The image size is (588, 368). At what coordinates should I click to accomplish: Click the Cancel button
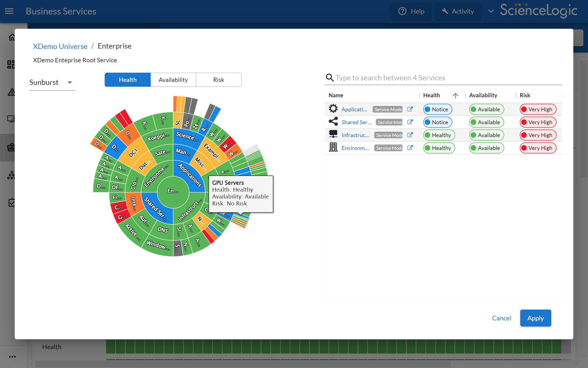[501, 318]
